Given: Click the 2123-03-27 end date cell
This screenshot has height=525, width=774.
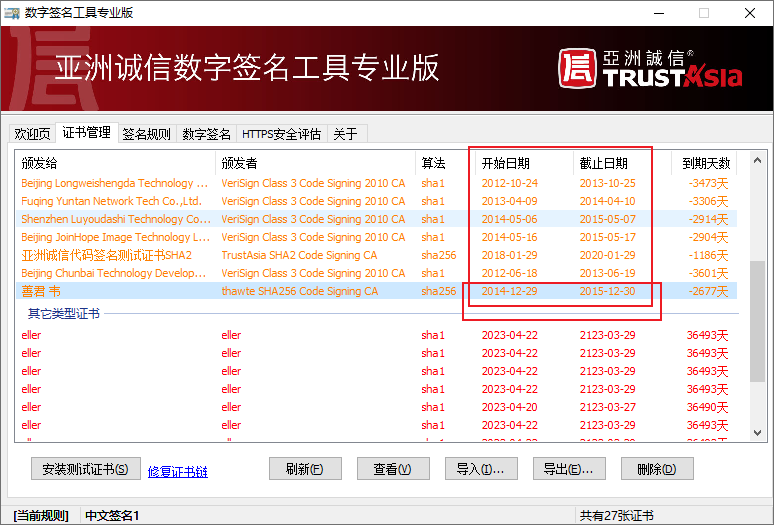Looking at the screenshot, I should pos(607,407).
